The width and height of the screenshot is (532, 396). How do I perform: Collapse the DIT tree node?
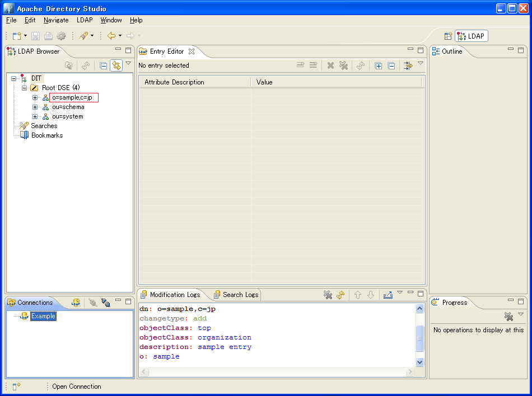(x=14, y=79)
